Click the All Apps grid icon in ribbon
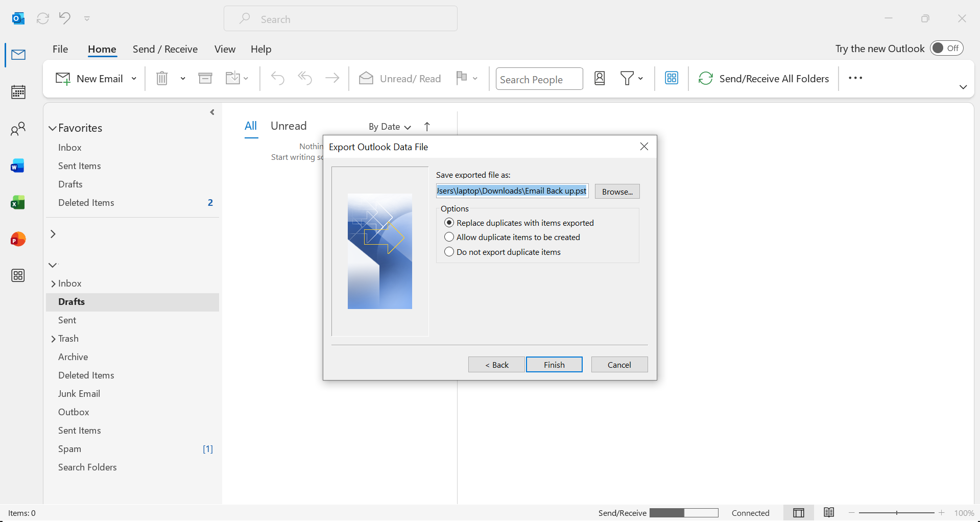The width and height of the screenshot is (980, 522). [x=672, y=78]
